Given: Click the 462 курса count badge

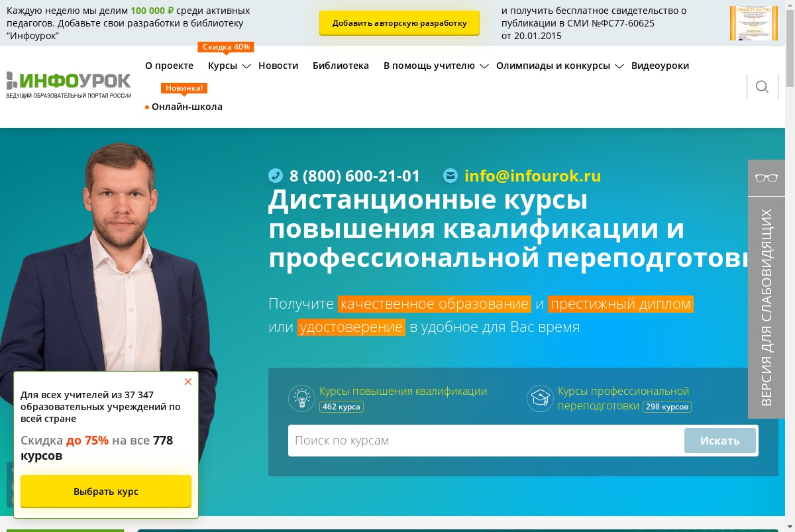Looking at the screenshot, I should [x=341, y=407].
